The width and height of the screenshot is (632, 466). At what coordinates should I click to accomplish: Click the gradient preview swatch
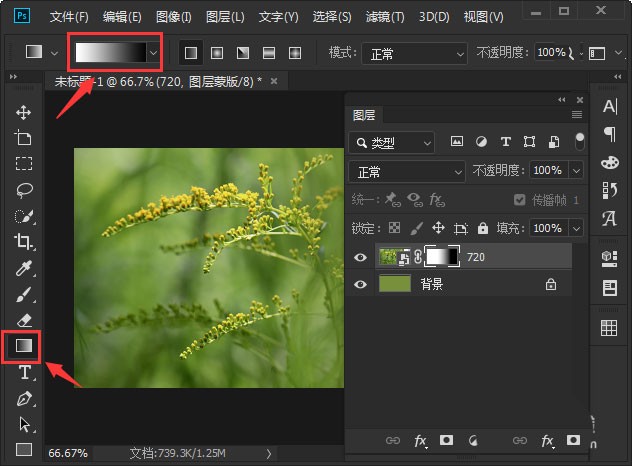tap(110, 52)
